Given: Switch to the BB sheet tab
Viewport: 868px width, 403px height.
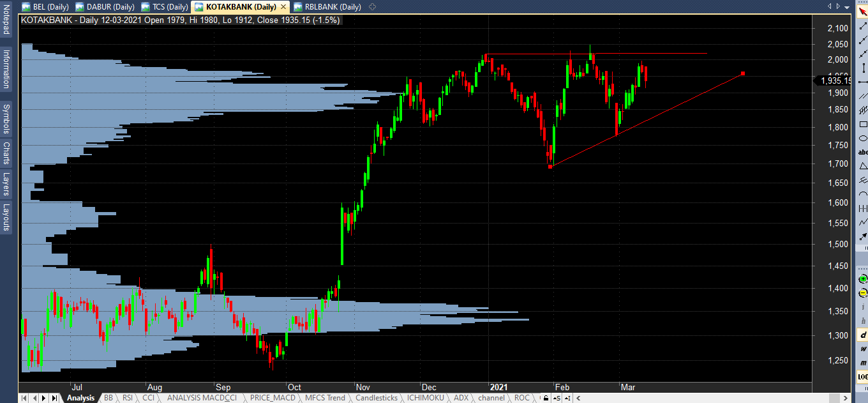Looking at the screenshot, I should point(108,398).
